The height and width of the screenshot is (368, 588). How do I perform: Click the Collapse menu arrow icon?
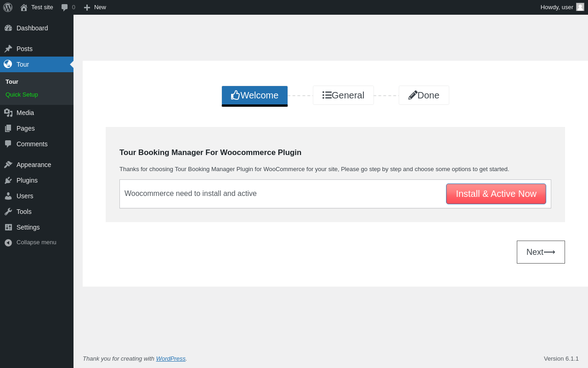[x=8, y=242]
